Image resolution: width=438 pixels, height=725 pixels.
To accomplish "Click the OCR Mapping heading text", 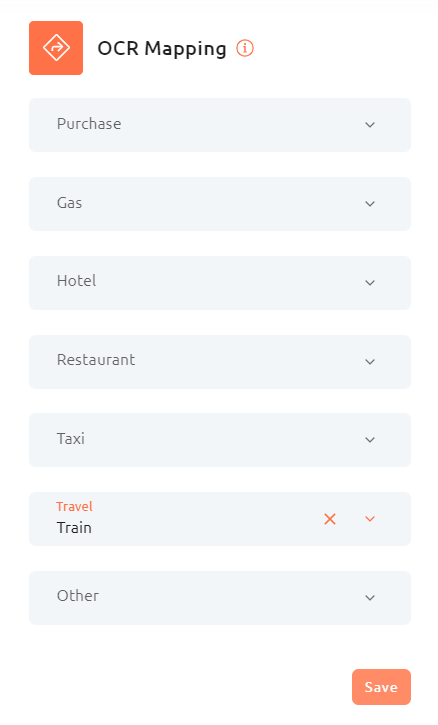I will tap(162, 49).
